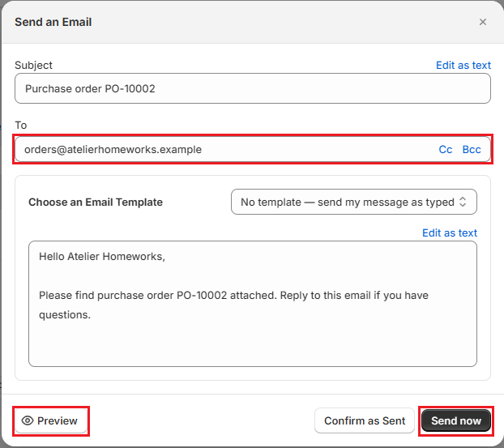Add a Bcc recipient
504x448 pixels.
(x=472, y=149)
